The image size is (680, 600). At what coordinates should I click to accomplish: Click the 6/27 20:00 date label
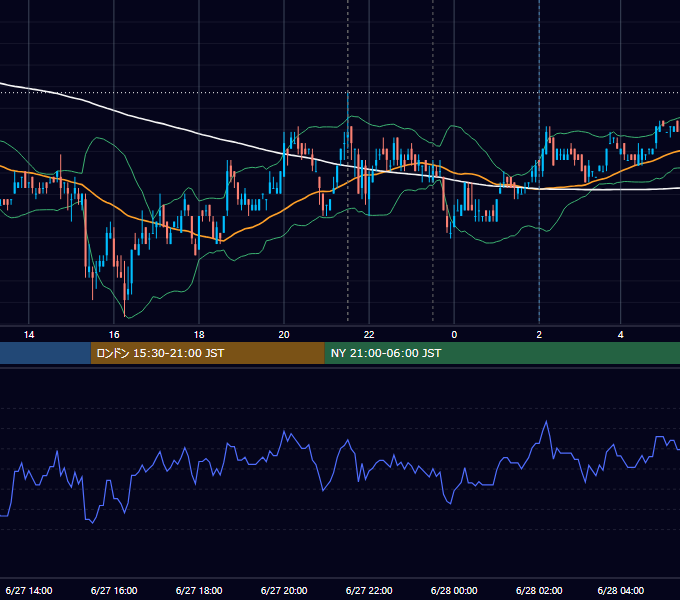pos(284,590)
